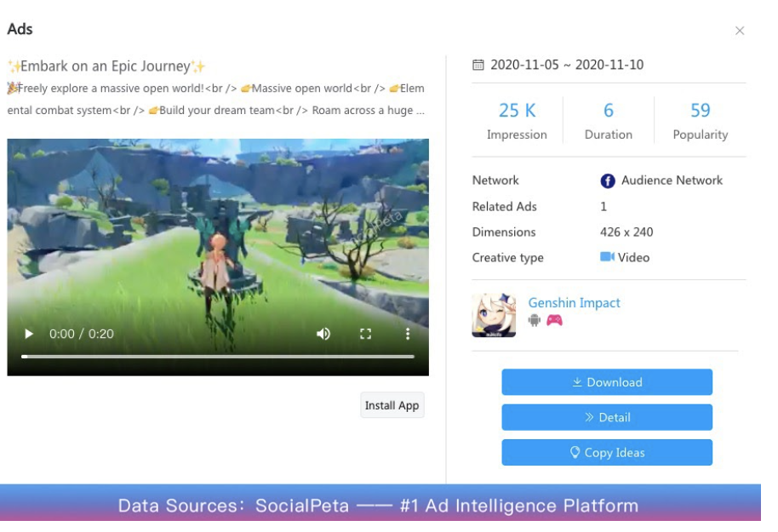The image size is (778, 532).
Task: Open the Genshin Impact app link
Action: pyautogui.click(x=574, y=303)
